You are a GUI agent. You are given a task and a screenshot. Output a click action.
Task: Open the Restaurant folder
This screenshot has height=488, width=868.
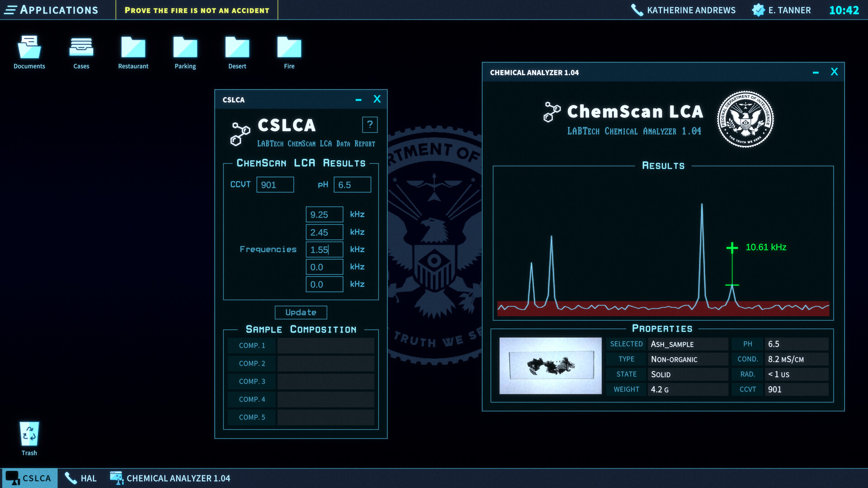[x=133, y=47]
